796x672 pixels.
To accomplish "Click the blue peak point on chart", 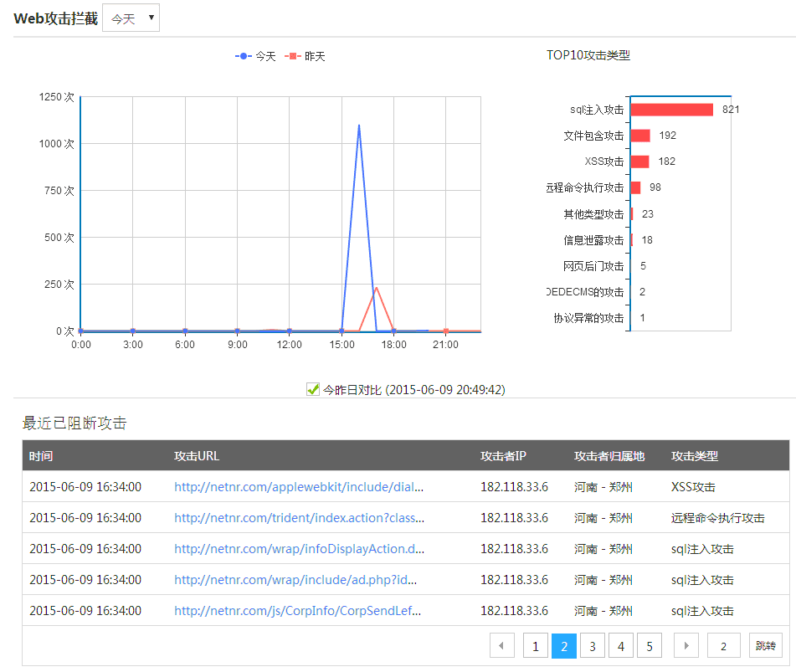I will pos(359,126).
